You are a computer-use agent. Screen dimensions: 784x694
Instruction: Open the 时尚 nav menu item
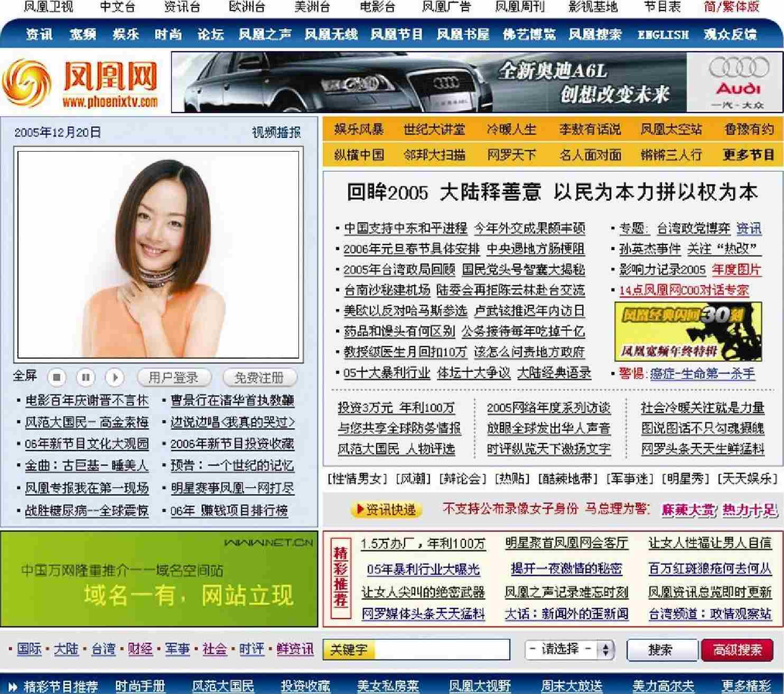[x=169, y=34]
